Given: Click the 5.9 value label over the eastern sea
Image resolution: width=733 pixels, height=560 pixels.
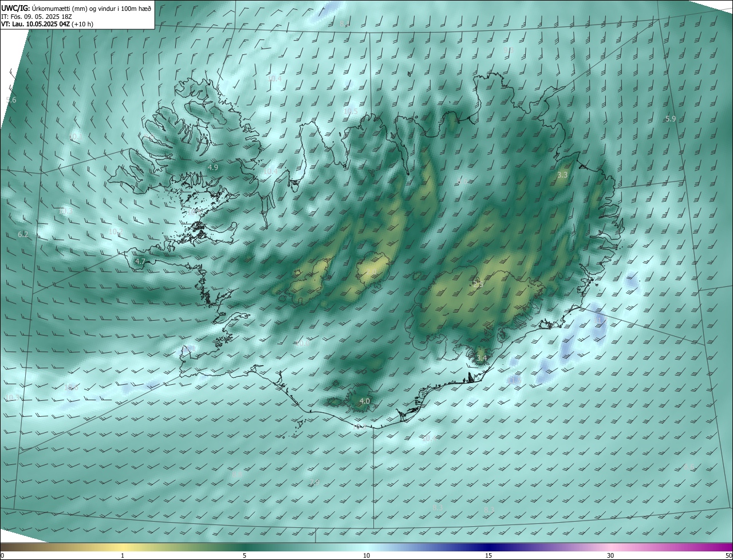Looking at the screenshot, I should pos(671,119).
